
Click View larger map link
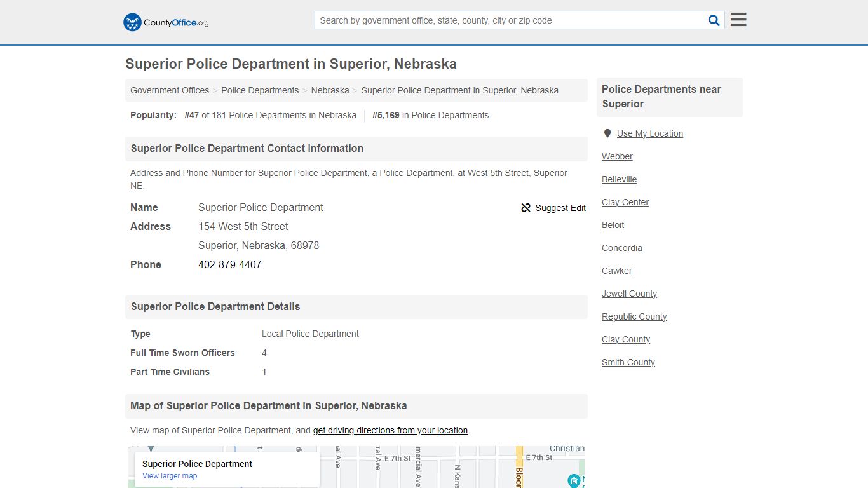point(170,476)
